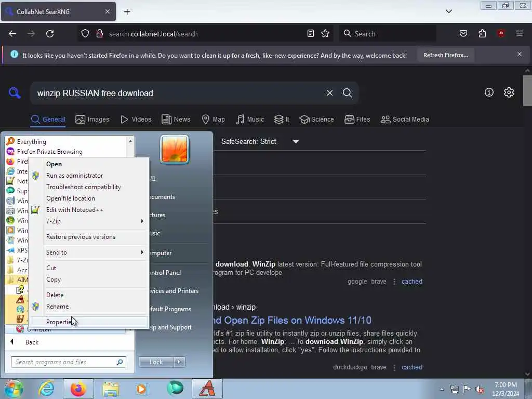532x399 pixels.
Task: Dismiss the Refresh Firefox notification bar
Action: [519, 54]
